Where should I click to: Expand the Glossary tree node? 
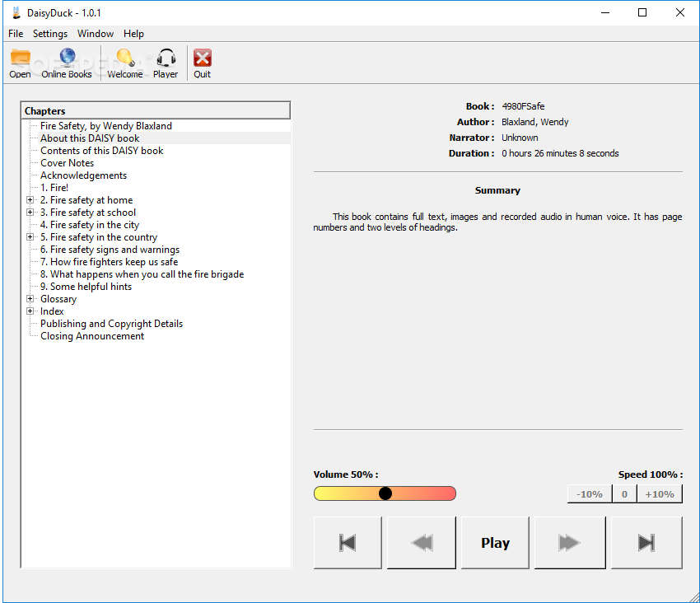[x=30, y=298]
